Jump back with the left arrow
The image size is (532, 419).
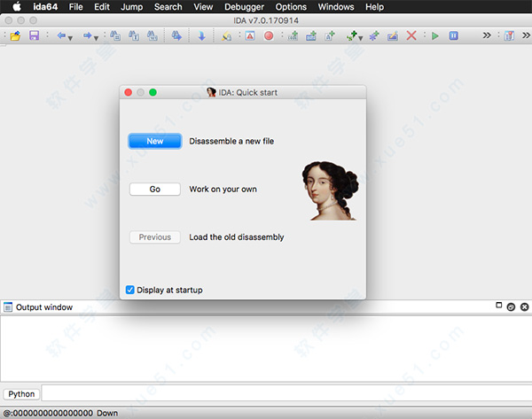(x=61, y=35)
